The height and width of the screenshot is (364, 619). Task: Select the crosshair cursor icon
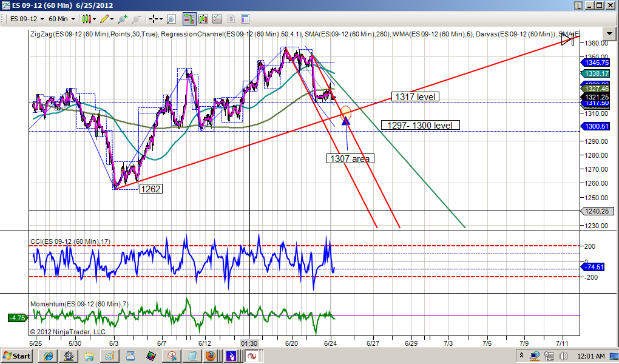click(x=154, y=19)
